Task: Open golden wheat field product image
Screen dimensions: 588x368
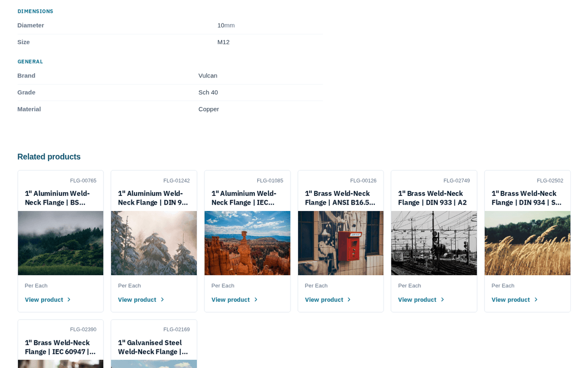Action: tap(527, 243)
